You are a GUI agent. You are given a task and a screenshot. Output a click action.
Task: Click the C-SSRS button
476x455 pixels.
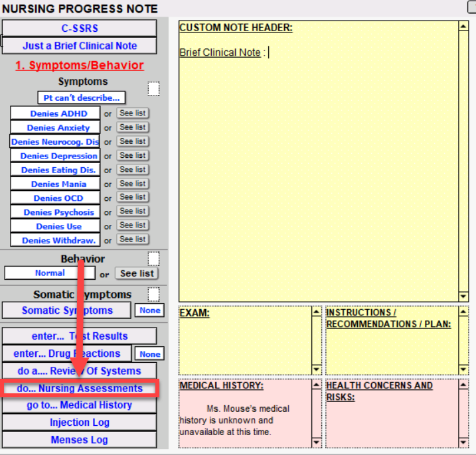(x=80, y=29)
